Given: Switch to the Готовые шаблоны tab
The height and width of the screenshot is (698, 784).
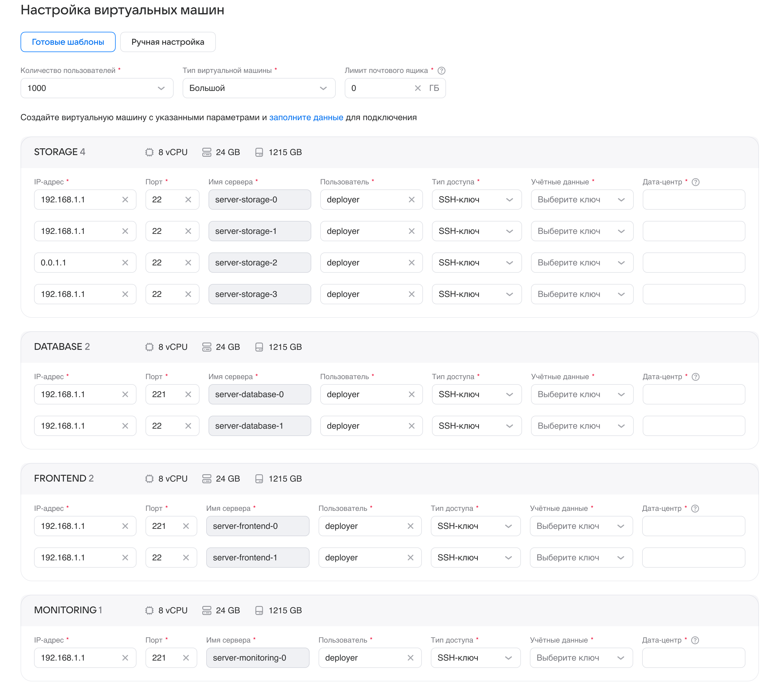Looking at the screenshot, I should coord(68,42).
